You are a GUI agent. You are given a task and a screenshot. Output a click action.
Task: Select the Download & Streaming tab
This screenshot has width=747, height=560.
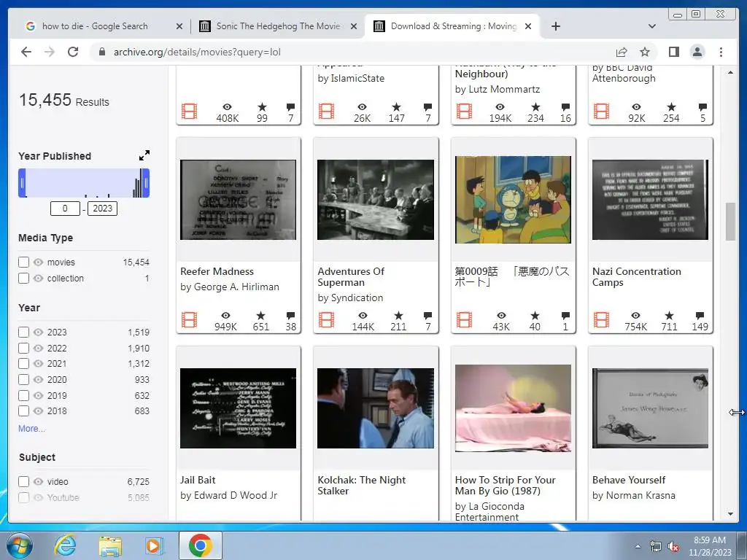tap(452, 26)
